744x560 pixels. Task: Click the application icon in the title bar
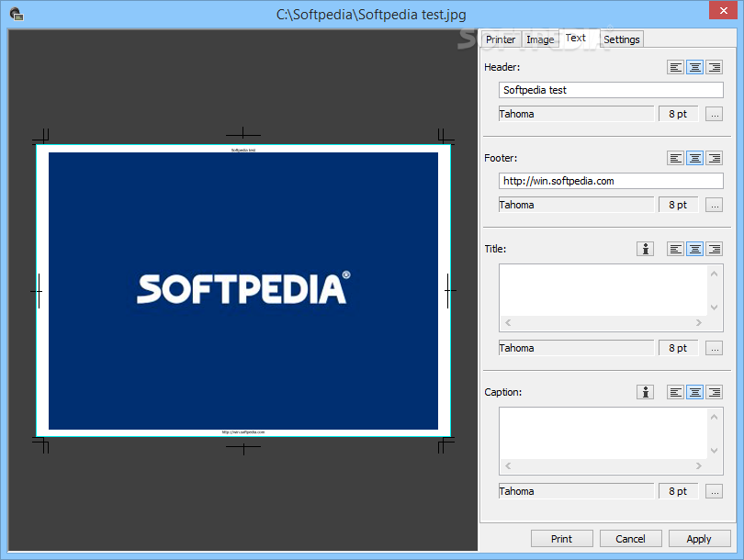17,14
